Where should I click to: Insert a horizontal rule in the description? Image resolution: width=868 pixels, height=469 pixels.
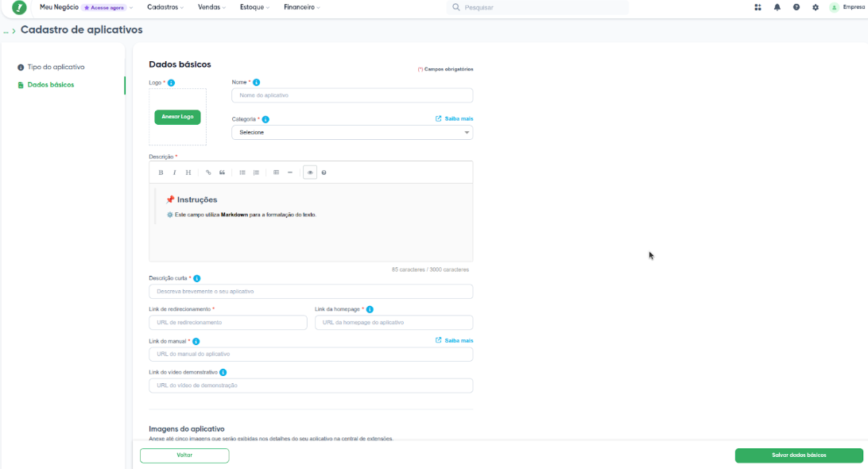coord(290,172)
